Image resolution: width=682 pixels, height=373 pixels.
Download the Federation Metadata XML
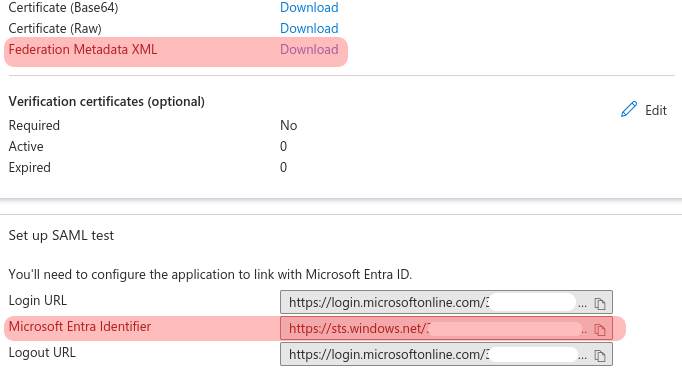tap(309, 49)
